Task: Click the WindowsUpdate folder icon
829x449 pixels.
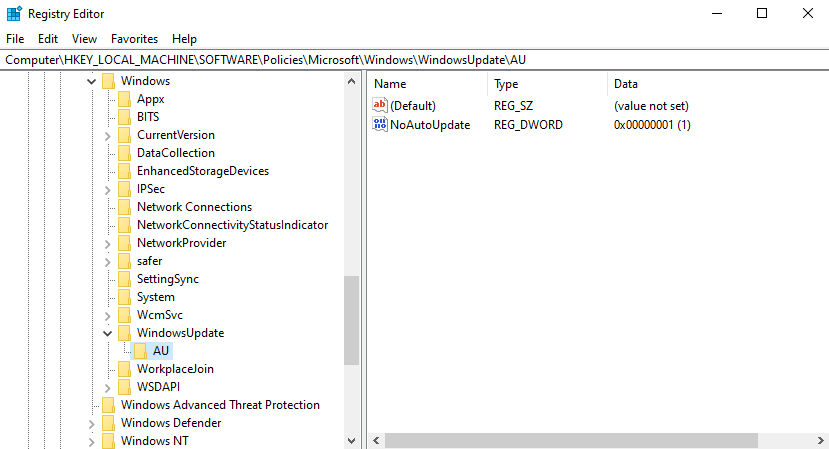Action: point(124,333)
